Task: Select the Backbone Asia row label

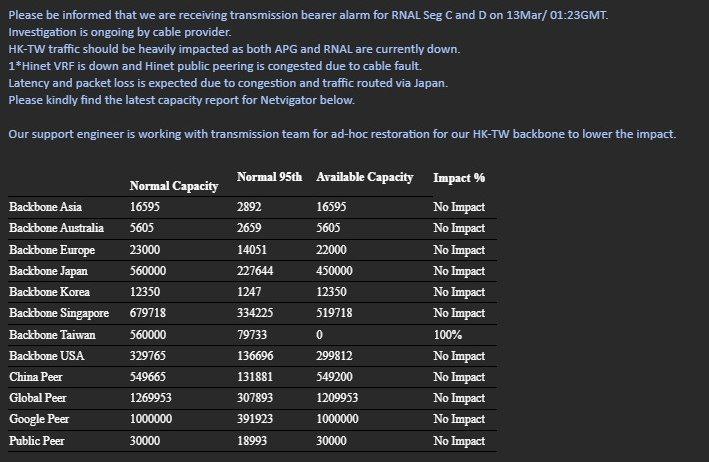Action: (46, 207)
